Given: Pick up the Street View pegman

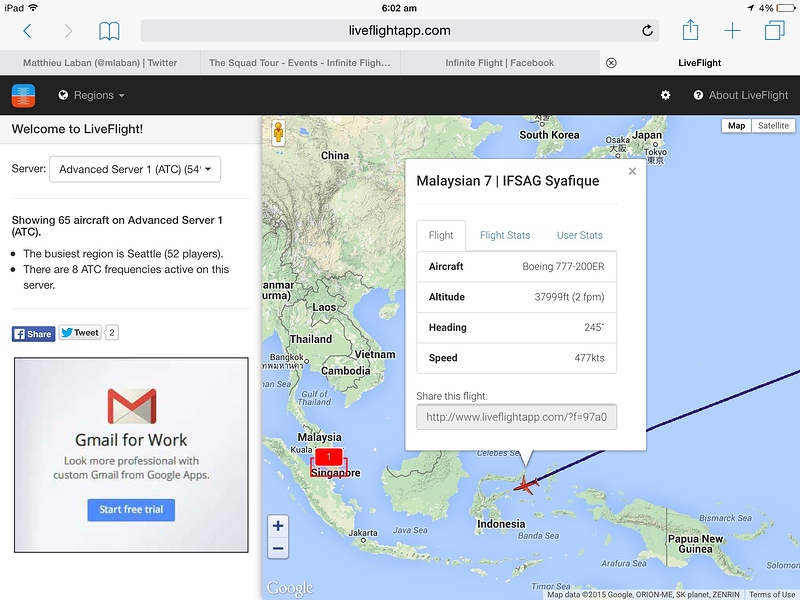Looking at the screenshot, I should 278,133.
